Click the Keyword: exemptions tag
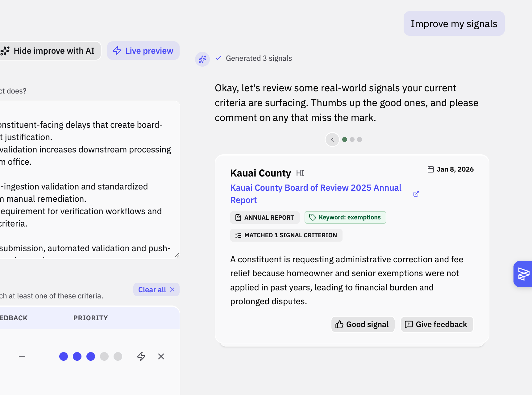The width and height of the screenshot is (532, 395). point(345,217)
